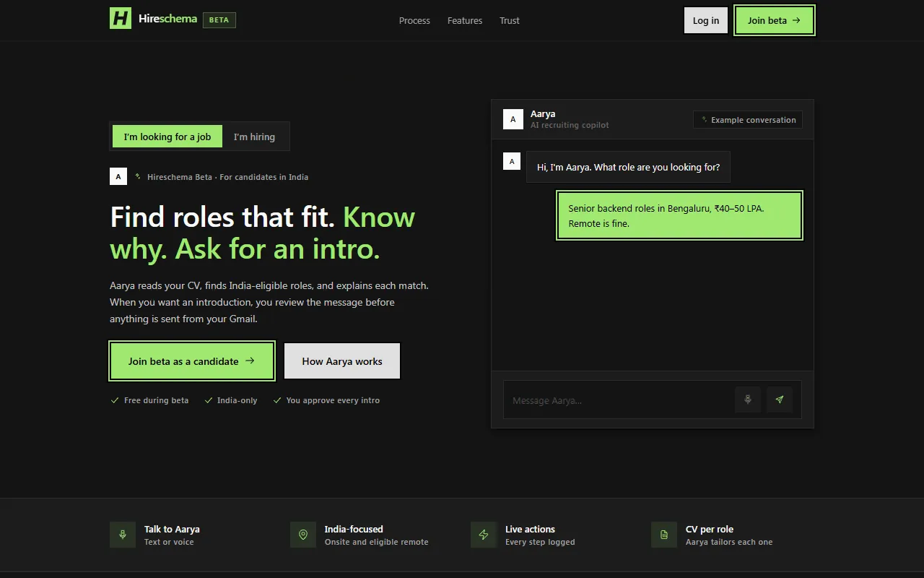Click "Every step logged" text
The image size is (924, 578).
(x=540, y=542)
